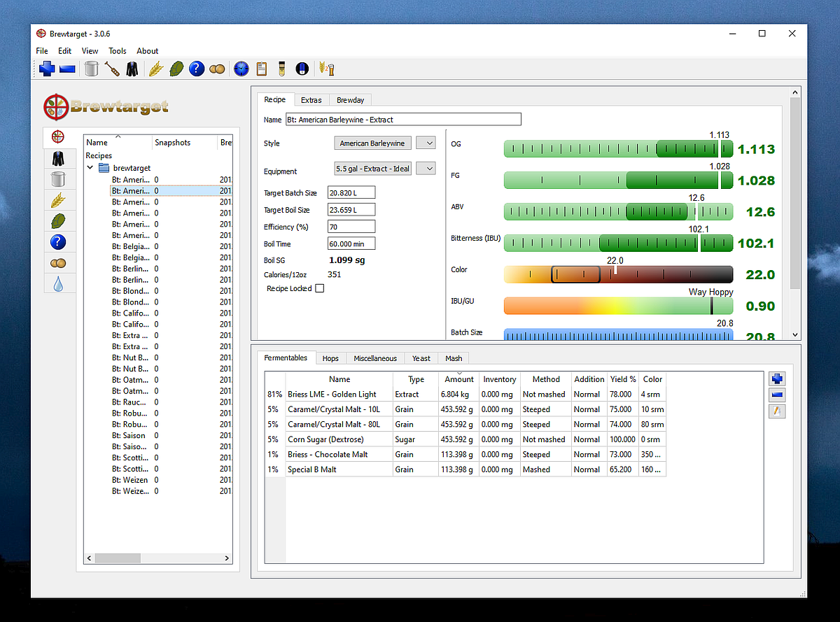840x622 pixels.
Task: Click the Efficiency (%) field
Action: [x=351, y=227]
